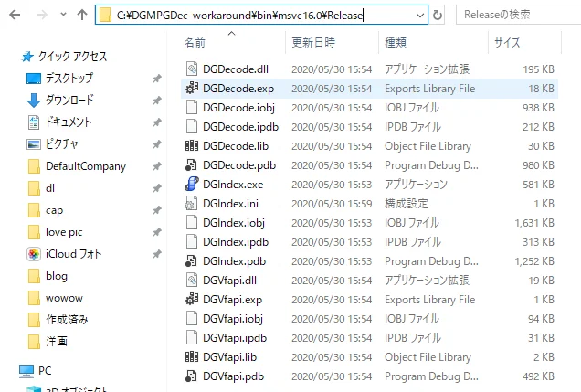Sort files by 名前 column header
The width and height of the screenshot is (581, 392).
pyautogui.click(x=195, y=42)
